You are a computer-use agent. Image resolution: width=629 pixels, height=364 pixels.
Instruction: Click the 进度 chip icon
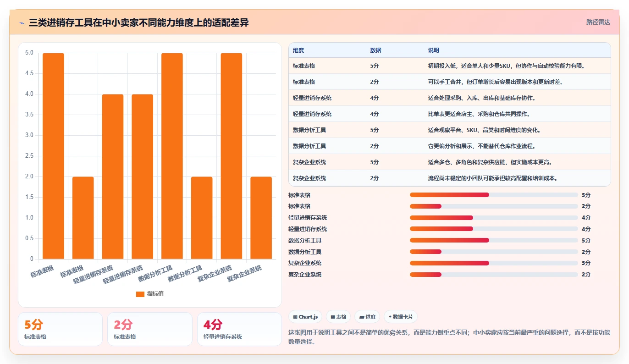362,317
